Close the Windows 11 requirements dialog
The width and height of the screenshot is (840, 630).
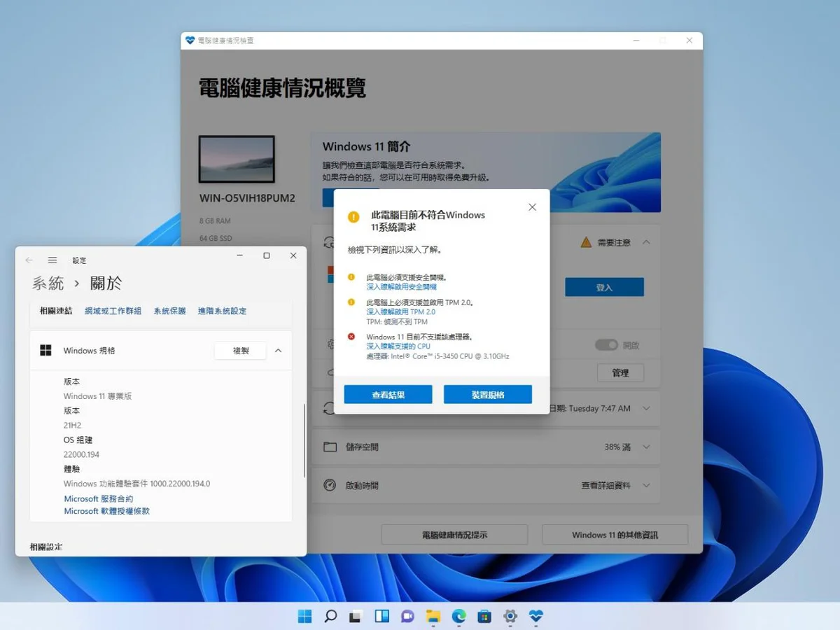tap(532, 207)
